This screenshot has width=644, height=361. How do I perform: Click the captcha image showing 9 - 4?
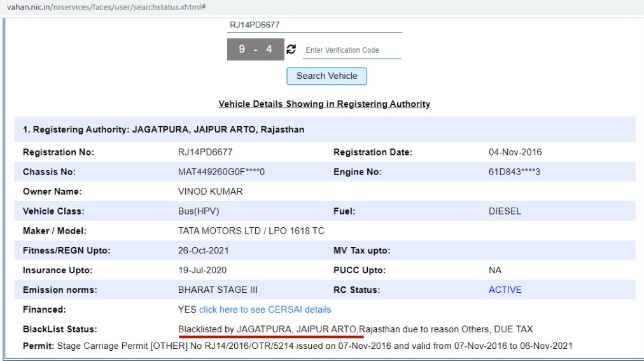pos(255,50)
